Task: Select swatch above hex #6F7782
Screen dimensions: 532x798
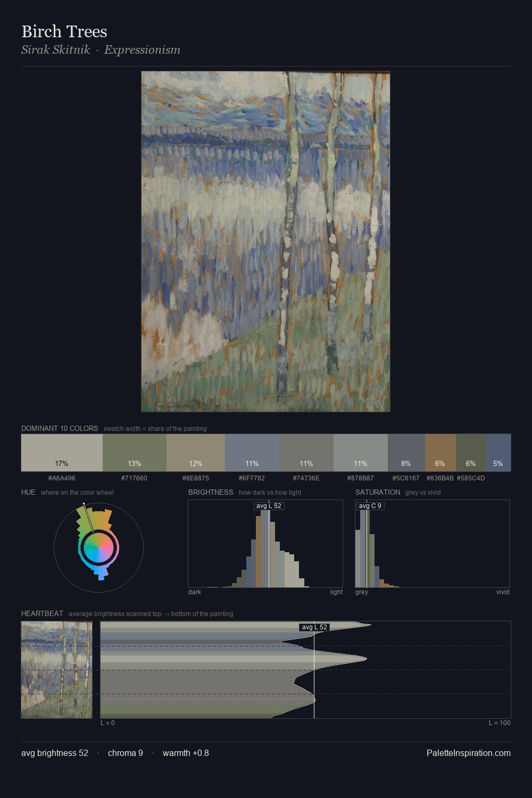Action: click(252, 453)
